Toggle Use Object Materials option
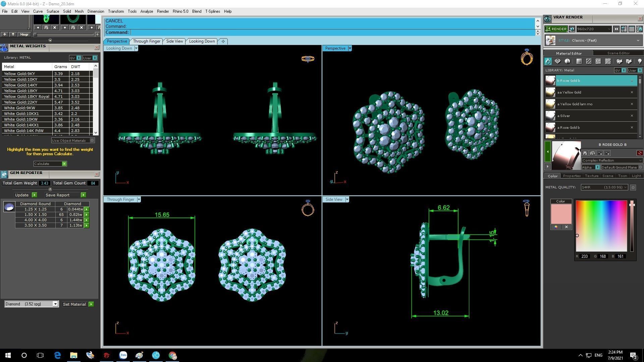Image resolution: width=644 pixels, height=362 pixels. [92, 140]
